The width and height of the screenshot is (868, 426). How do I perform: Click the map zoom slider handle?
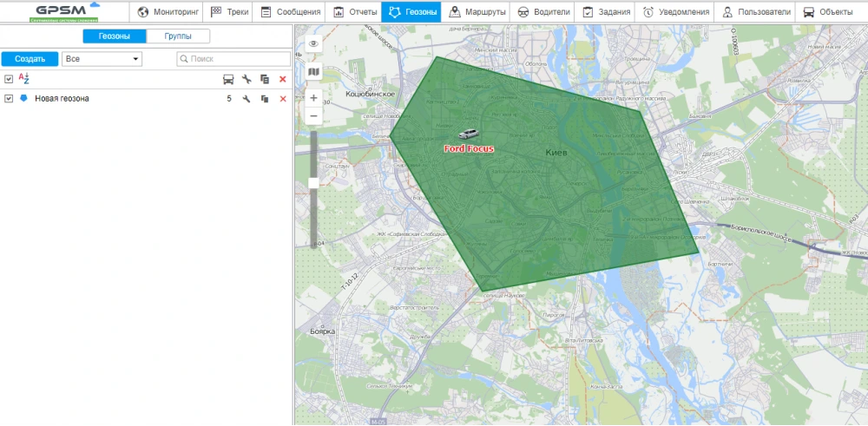313,183
